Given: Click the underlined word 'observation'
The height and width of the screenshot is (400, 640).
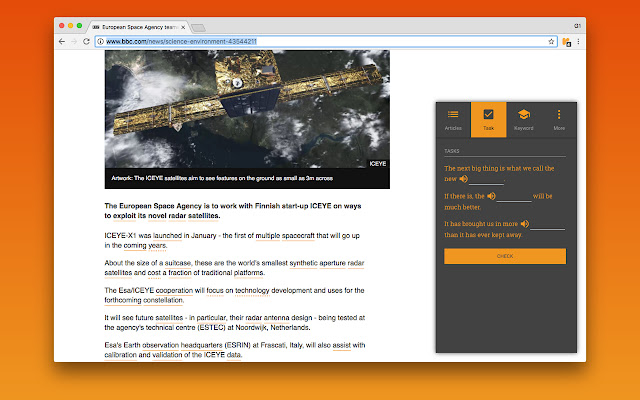Looking at the screenshot, I should [160, 345].
